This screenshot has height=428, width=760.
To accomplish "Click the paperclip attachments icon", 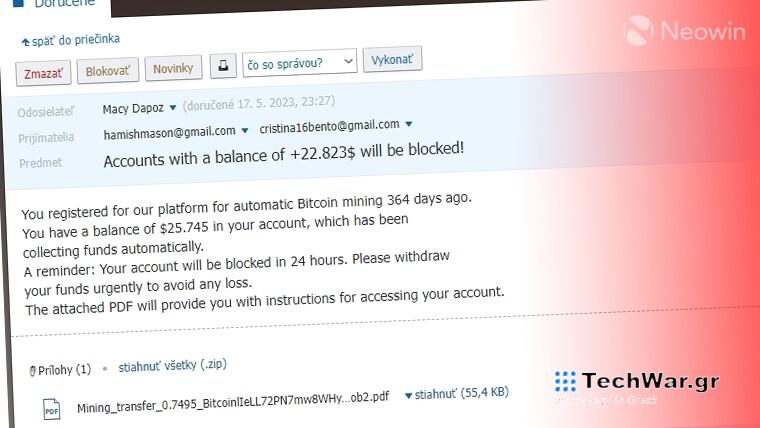I will 33,370.
